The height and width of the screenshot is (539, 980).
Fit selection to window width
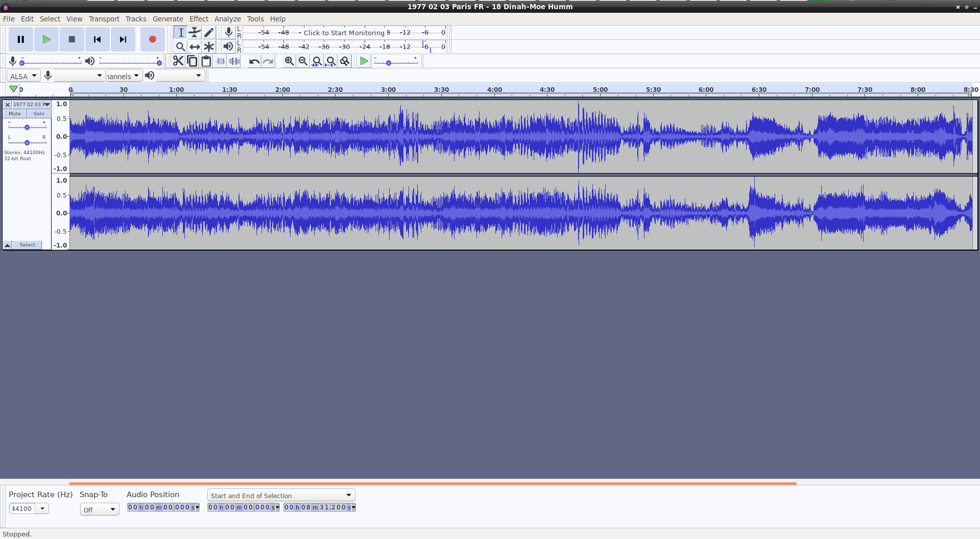tap(317, 61)
